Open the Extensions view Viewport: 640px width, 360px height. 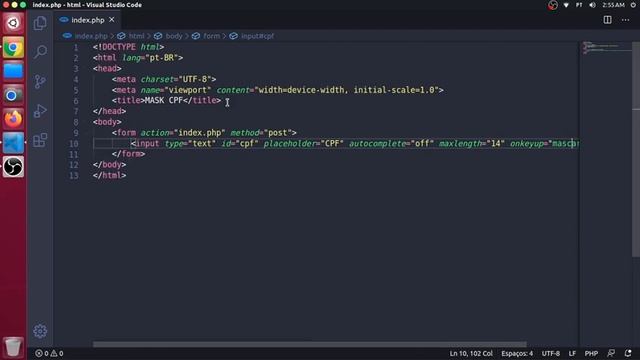pos(40,140)
